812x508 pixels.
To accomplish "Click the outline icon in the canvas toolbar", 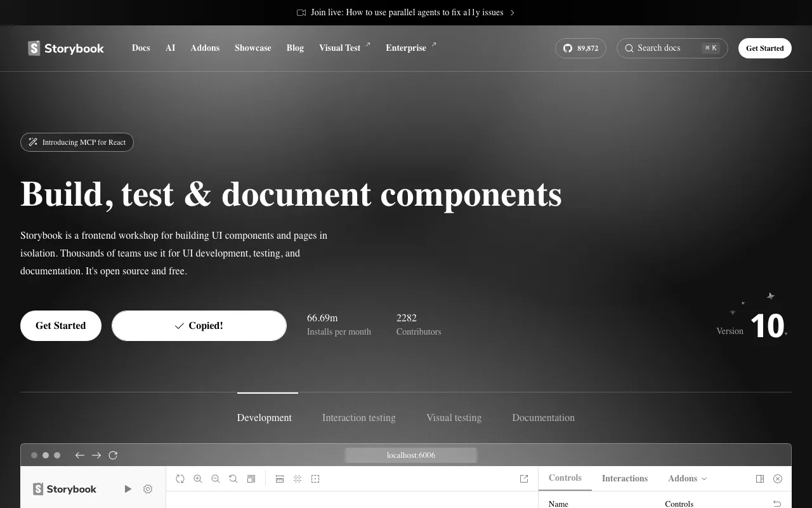I will (315, 479).
